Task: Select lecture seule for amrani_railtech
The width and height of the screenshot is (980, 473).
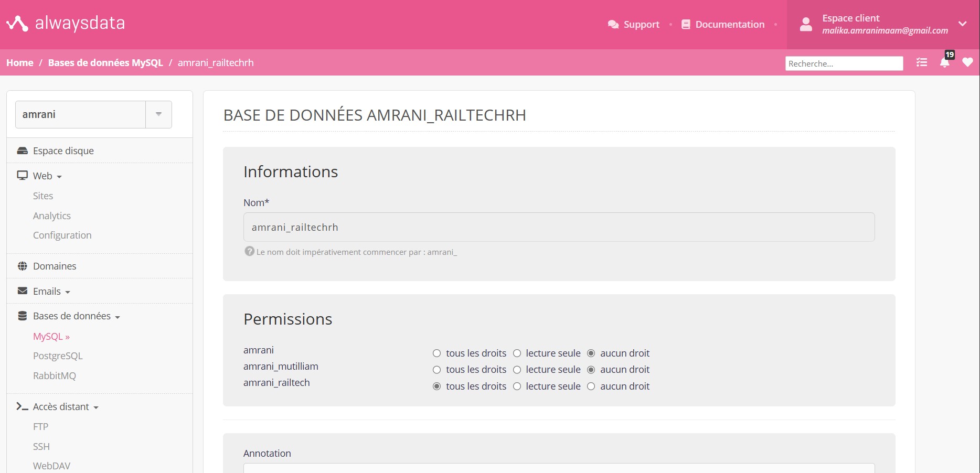Action: click(x=517, y=386)
